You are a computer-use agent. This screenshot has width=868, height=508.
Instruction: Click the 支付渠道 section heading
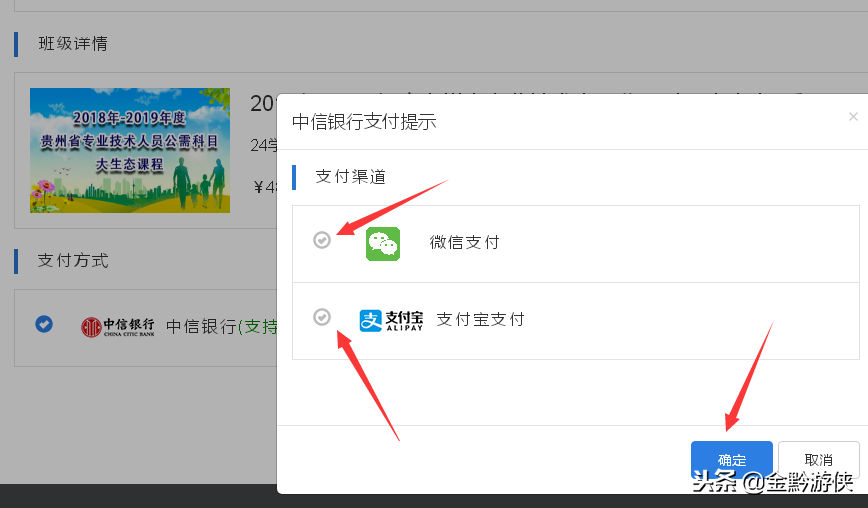pyautogui.click(x=350, y=177)
